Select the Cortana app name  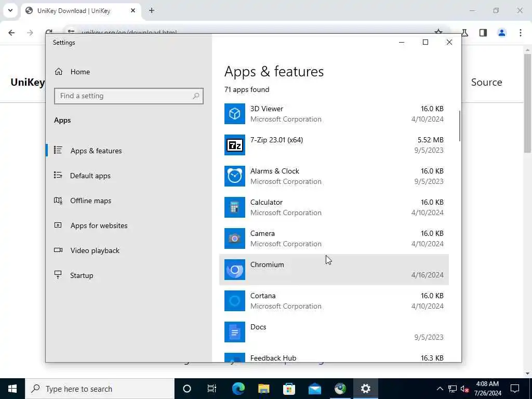coord(262,296)
